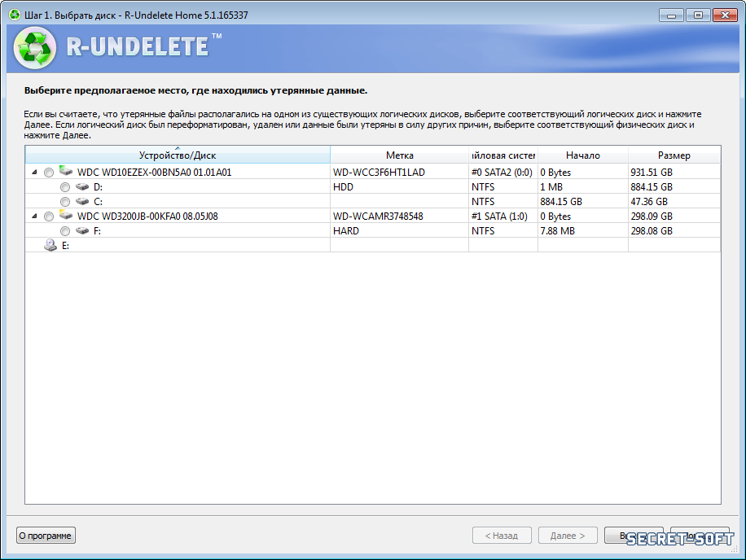Click the WDC WD10EZEX-00BN5A0 01.01A01 row text

[154, 172]
